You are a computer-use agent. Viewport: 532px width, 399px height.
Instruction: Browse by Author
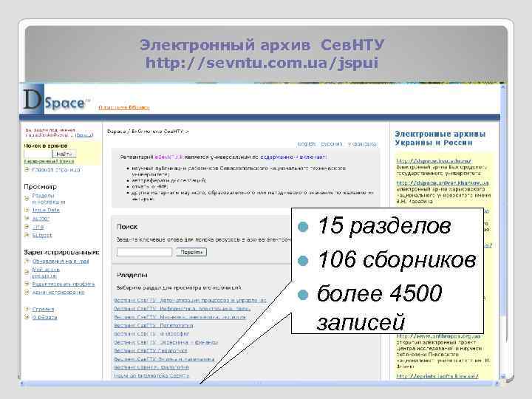41,219
